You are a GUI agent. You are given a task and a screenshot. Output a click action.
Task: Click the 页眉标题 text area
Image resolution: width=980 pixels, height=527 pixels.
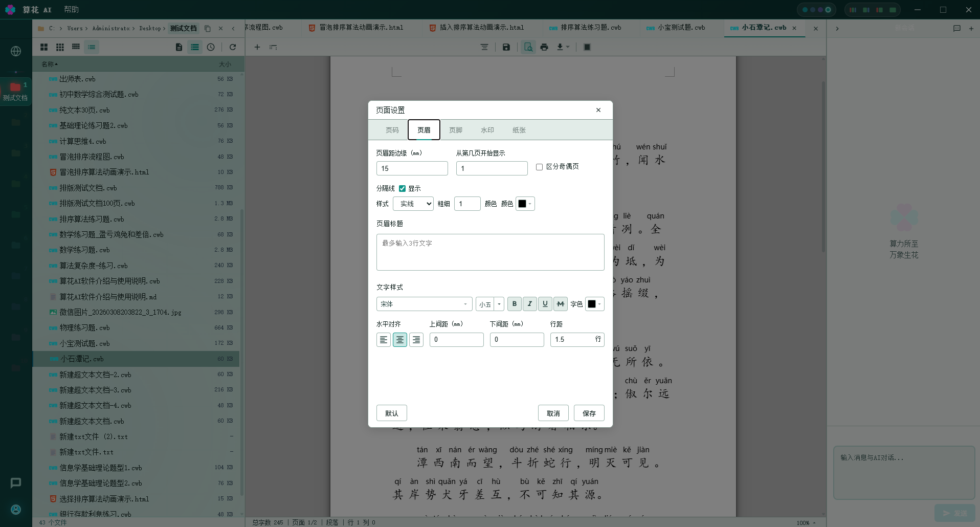pyautogui.click(x=491, y=252)
